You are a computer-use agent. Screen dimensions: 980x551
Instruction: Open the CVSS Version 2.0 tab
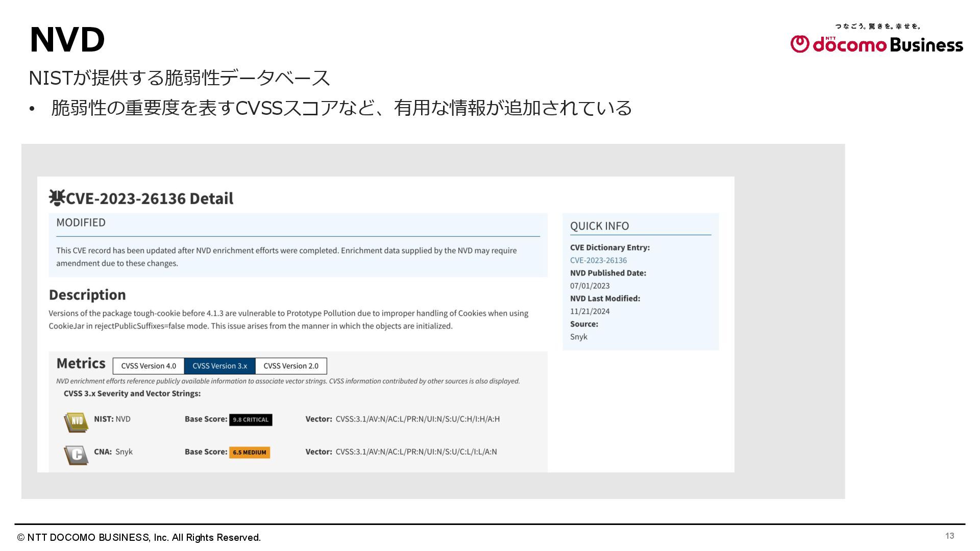click(x=291, y=366)
